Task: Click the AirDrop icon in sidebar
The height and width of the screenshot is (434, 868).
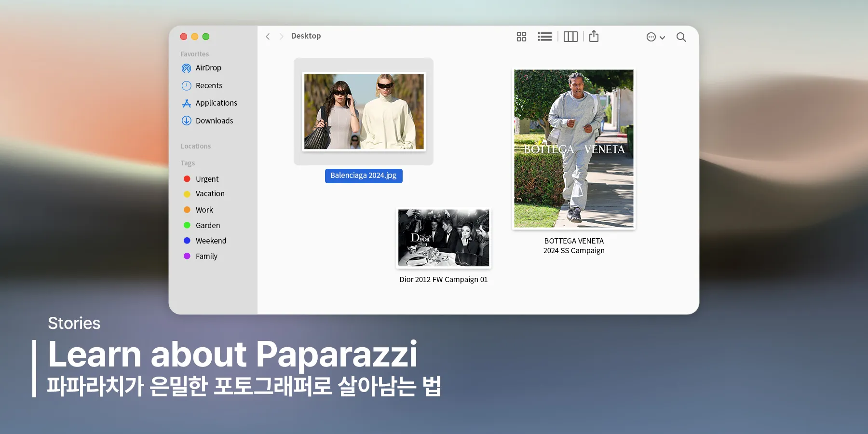Action: click(186, 68)
